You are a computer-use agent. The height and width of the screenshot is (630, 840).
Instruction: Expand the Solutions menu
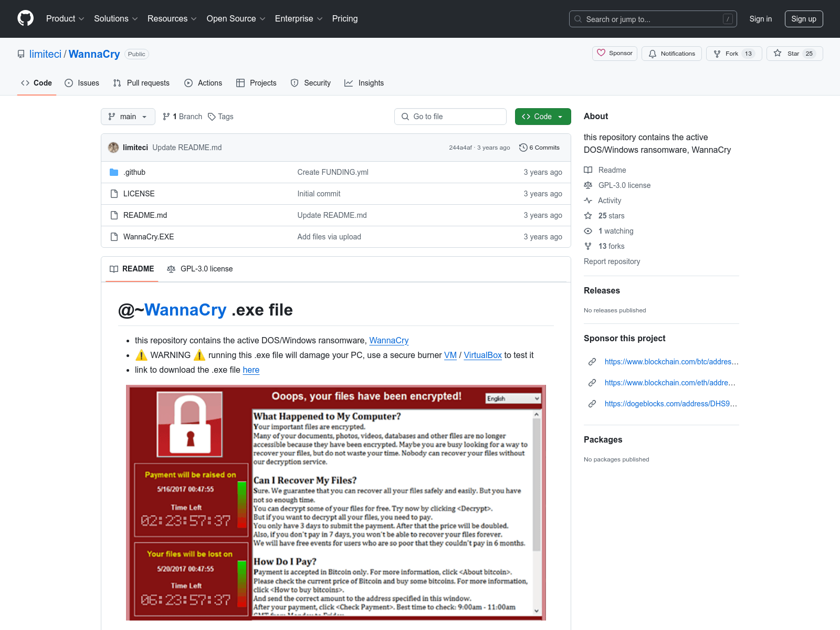pyautogui.click(x=116, y=18)
